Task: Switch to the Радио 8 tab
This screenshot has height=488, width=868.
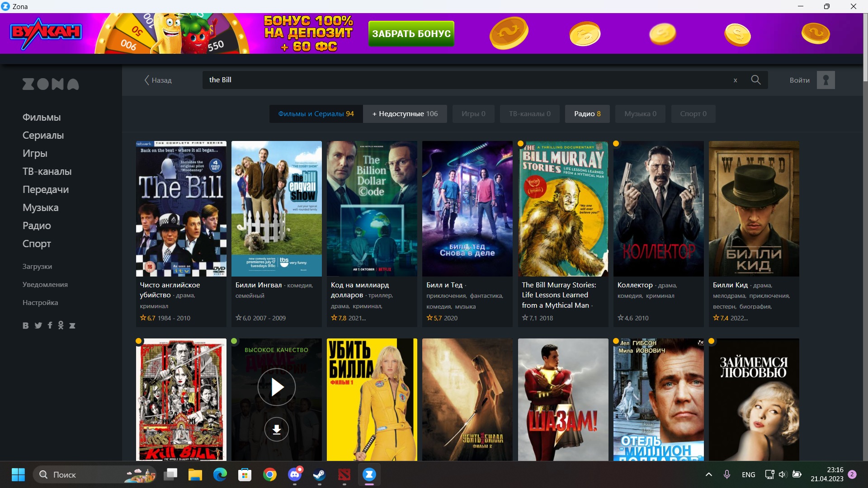Action: (587, 114)
